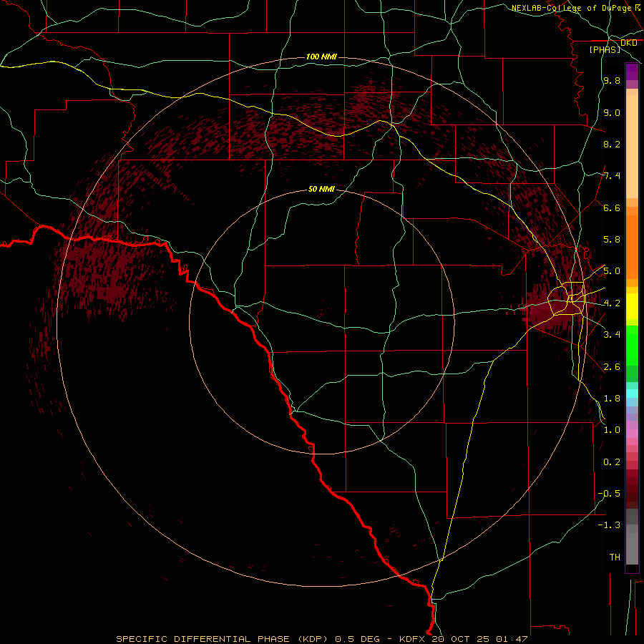Click the 2.6 scale value
The width and height of the screenshot is (644, 644).
[612, 367]
